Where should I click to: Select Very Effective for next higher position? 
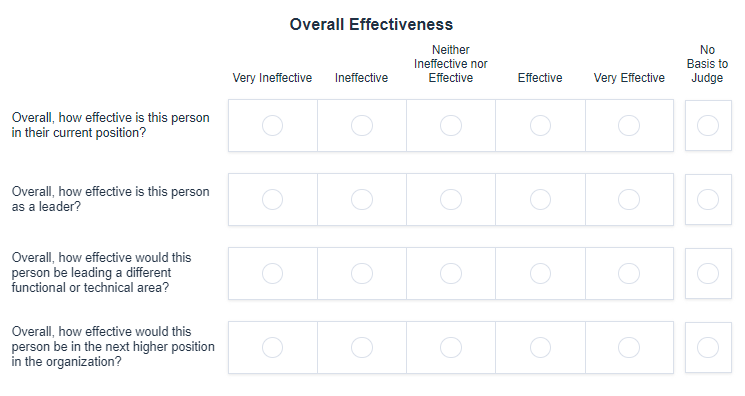[629, 348]
